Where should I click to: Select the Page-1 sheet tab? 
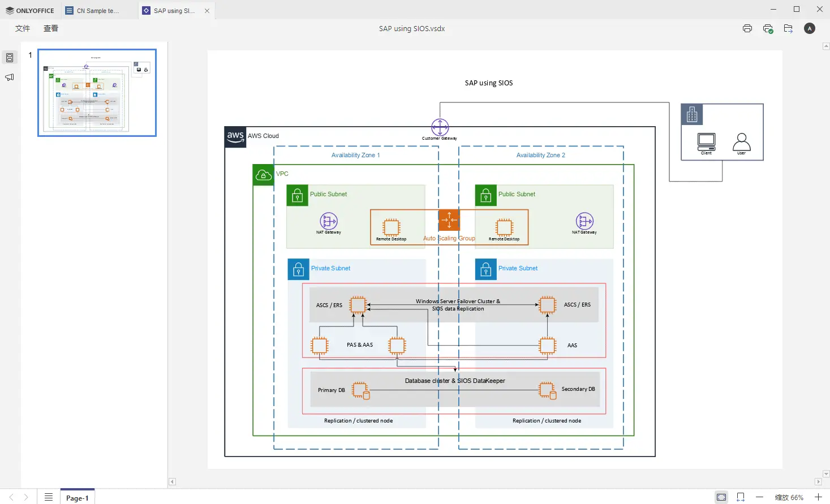[78, 498]
